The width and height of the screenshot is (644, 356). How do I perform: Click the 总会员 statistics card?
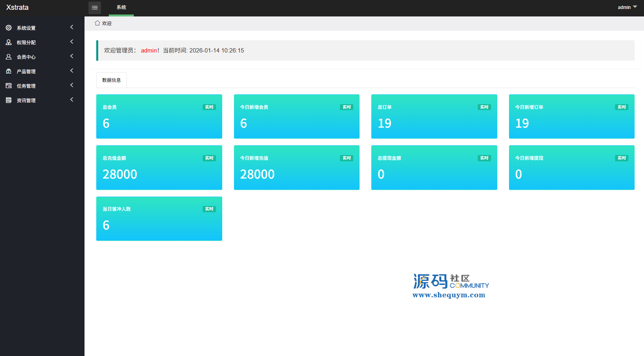pyautogui.click(x=159, y=116)
